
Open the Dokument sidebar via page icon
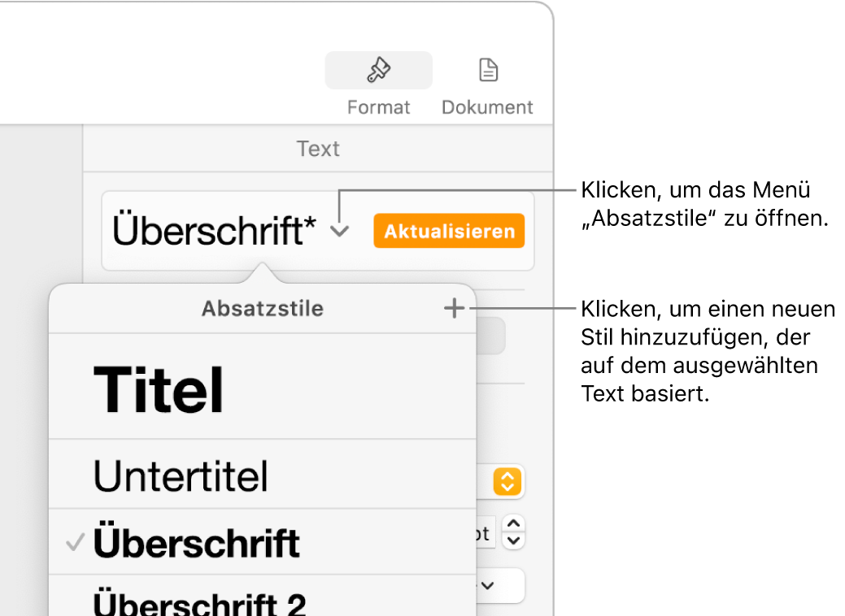pos(488,70)
